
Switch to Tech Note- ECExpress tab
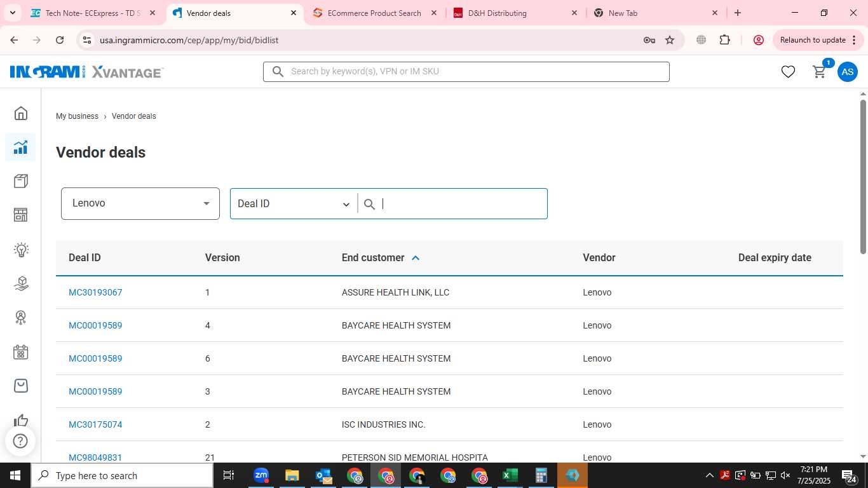(x=93, y=13)
